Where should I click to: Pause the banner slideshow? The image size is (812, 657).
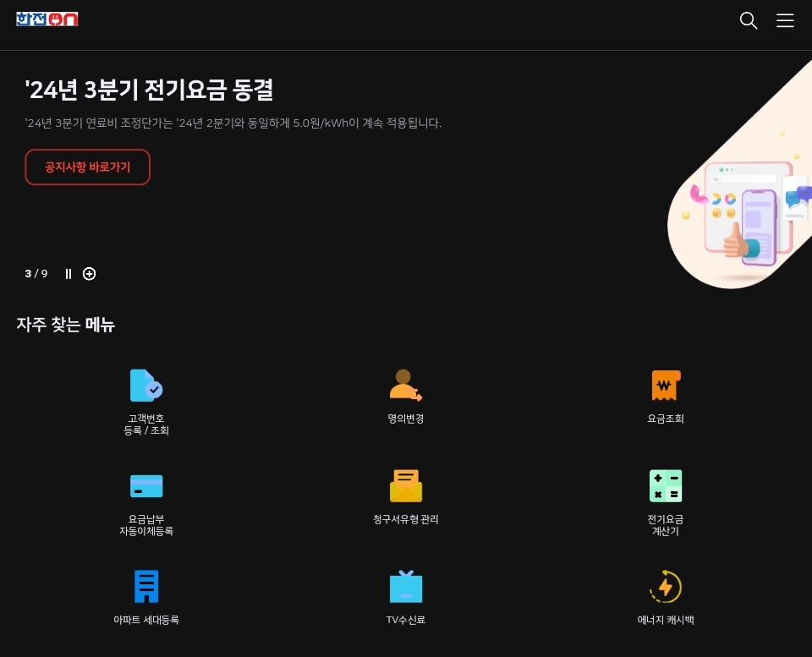69,274
